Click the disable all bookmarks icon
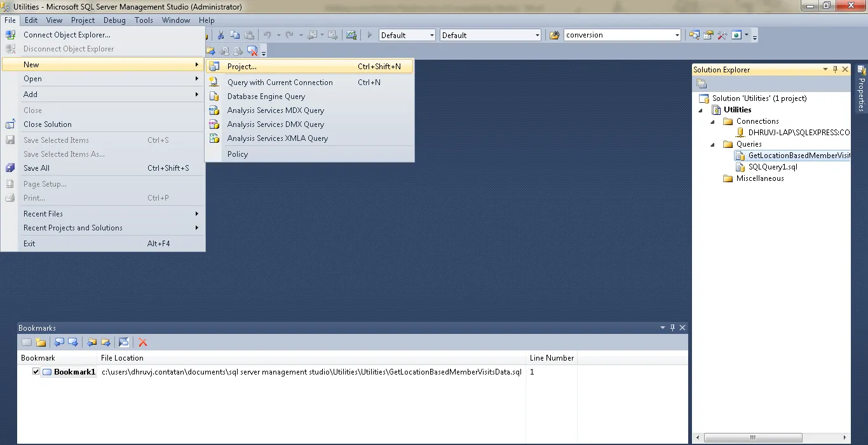 pyautogui.click(x=124, y=342)
